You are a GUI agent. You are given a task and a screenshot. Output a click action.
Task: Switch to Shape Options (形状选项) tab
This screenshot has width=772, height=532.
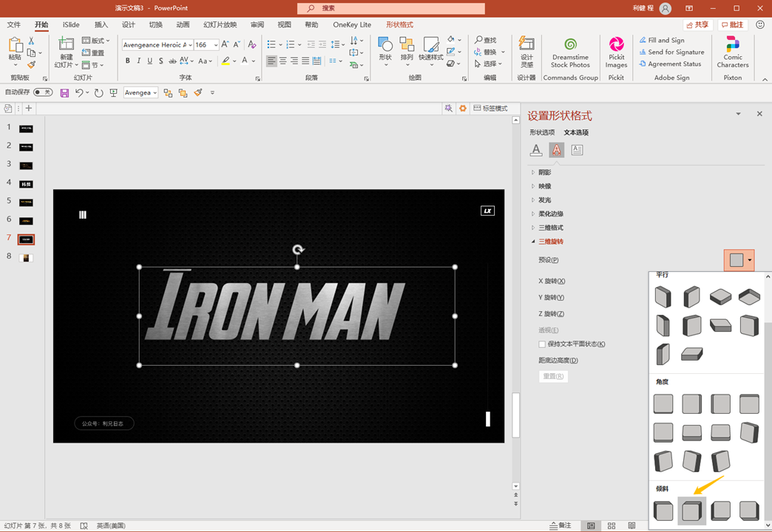[x=542, y=132]
